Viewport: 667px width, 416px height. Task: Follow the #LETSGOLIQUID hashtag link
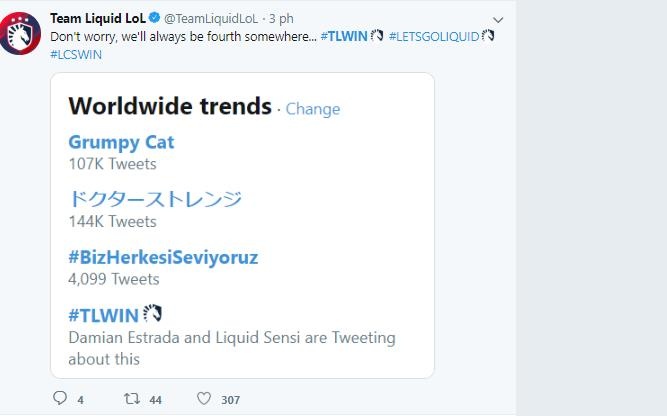click(x=434, y=36)
